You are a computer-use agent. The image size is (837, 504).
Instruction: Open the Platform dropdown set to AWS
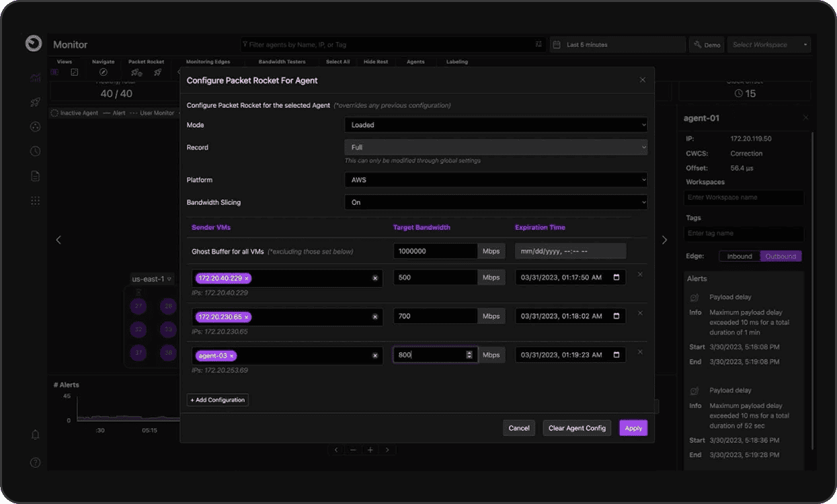coord(495,180)
